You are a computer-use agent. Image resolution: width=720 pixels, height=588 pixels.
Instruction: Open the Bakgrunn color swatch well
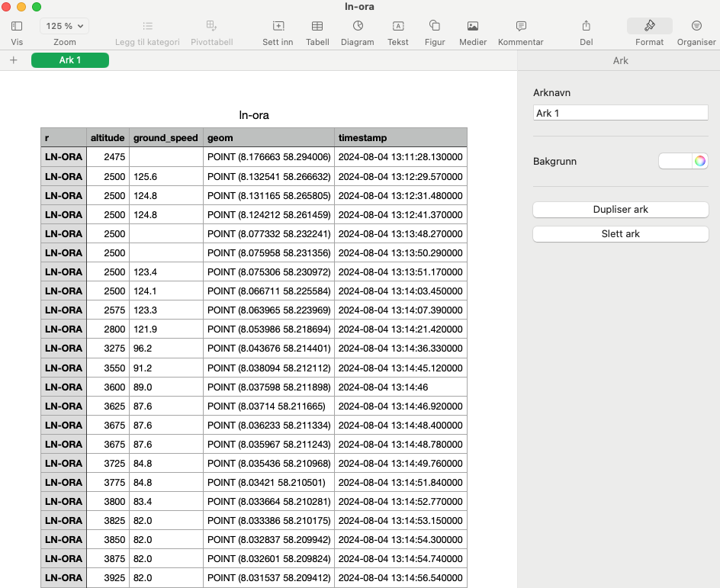(x=675, y=161)
